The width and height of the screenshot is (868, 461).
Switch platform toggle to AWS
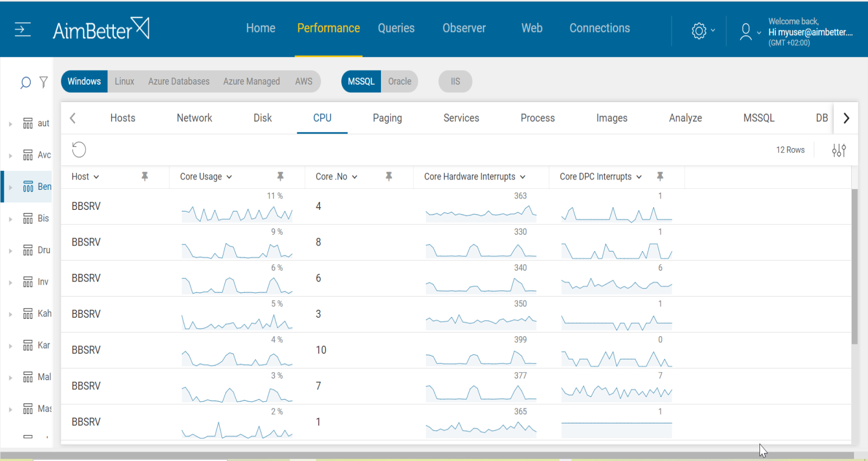coord(304,81)
